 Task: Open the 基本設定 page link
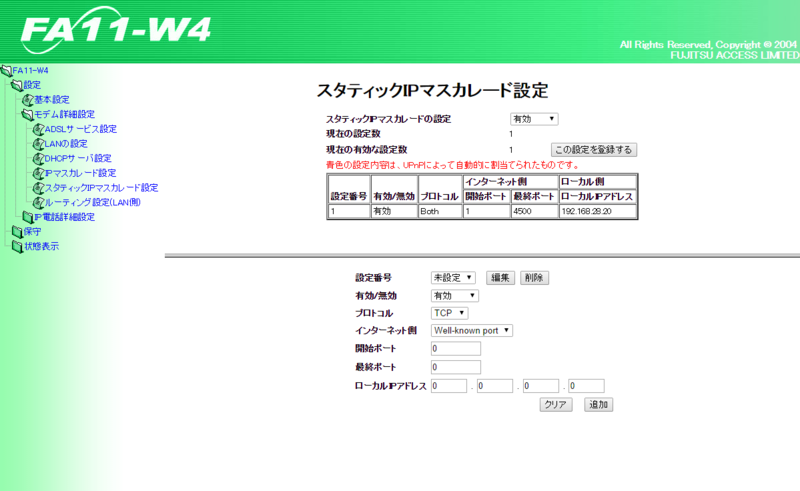[52, 100]
